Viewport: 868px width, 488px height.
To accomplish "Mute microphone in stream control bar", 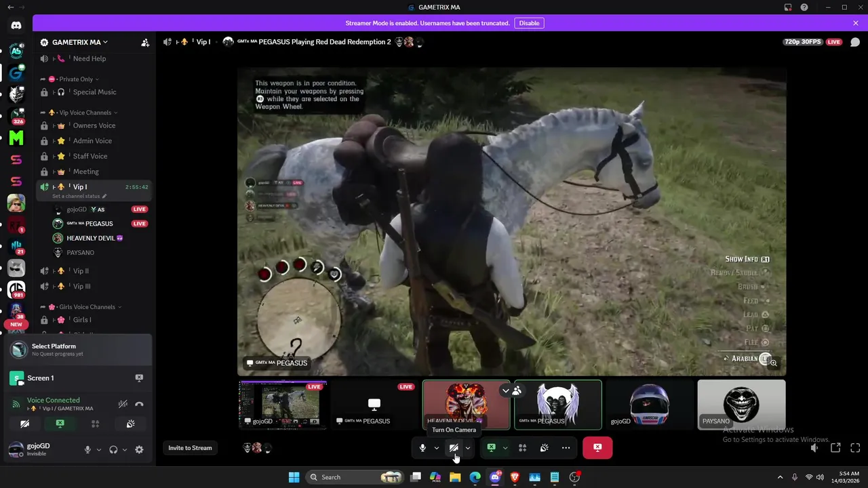I will click(x=422, y=447).
